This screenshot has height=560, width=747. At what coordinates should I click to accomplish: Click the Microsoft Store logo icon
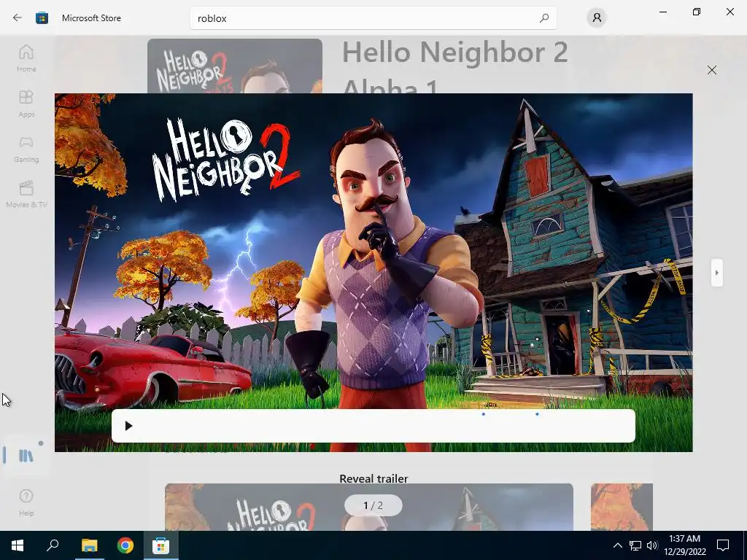pyautogui.click(x=42, y=18)
